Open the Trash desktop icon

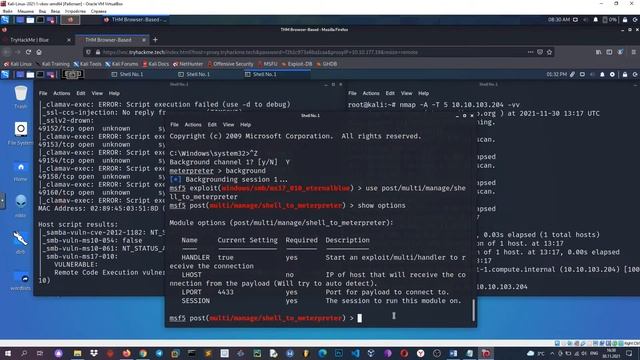(x=20, y=97)
